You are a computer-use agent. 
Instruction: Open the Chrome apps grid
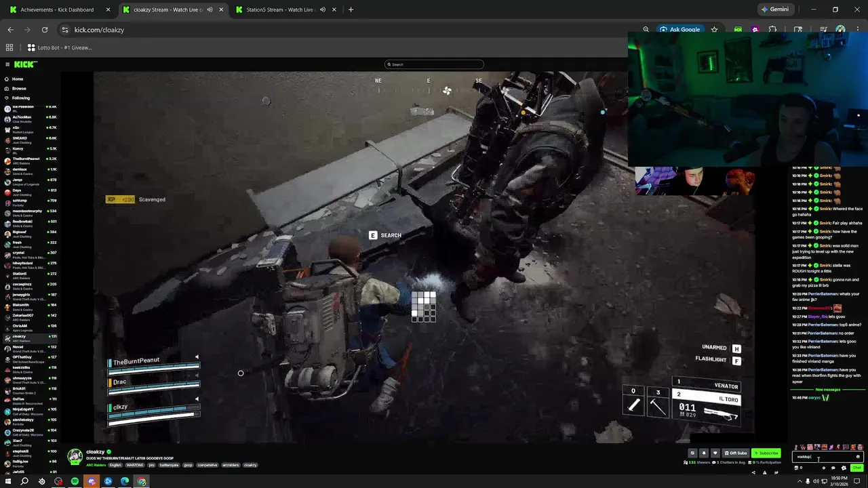pos(9,47)
